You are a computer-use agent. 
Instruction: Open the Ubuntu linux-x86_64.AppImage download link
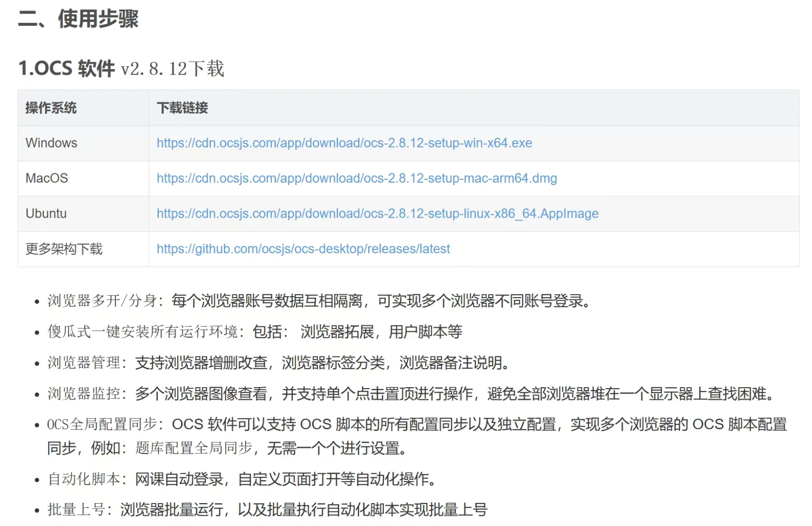click(378, 214)
